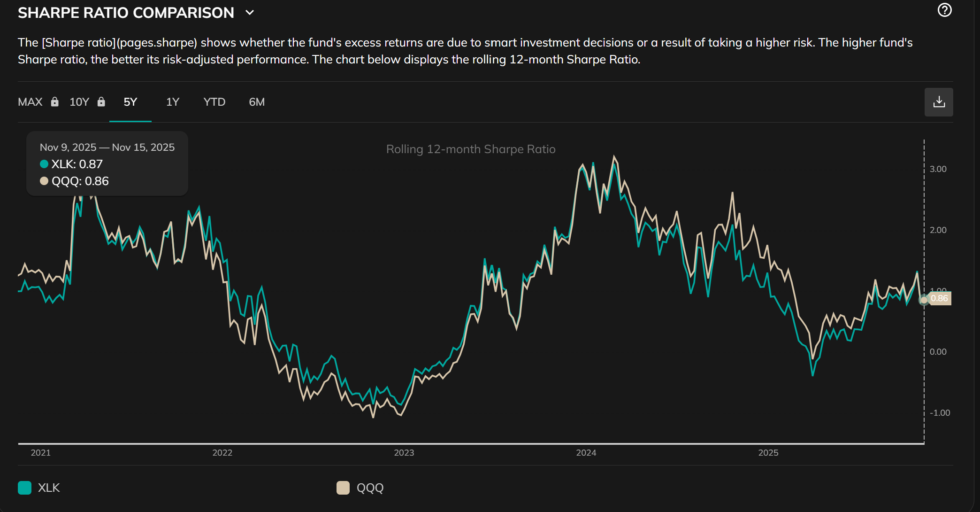The image size is (980, 512).
Task: Select the 5Y time range tab
Action: (x=130, y=102)
